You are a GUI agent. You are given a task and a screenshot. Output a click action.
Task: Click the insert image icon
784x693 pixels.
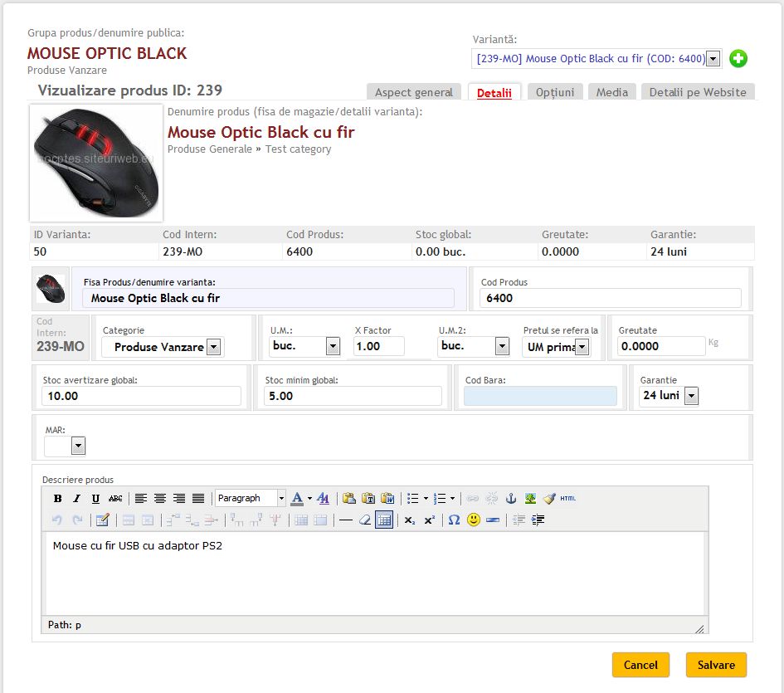530,499
